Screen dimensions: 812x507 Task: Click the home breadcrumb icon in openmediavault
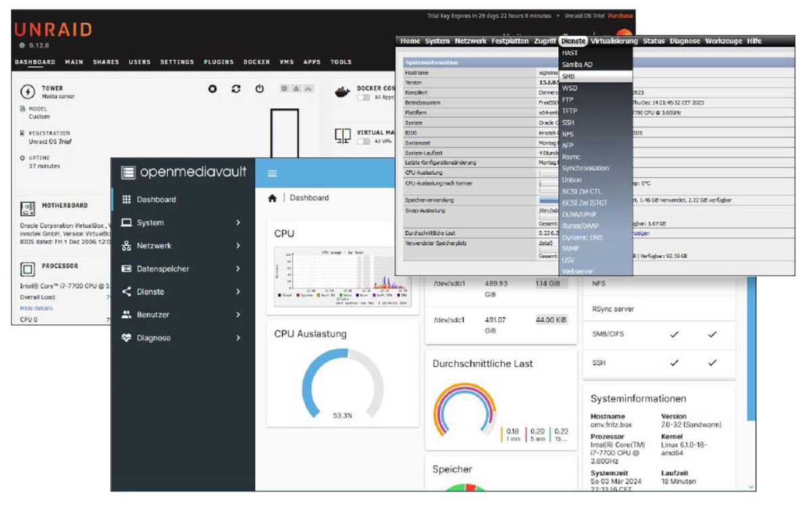tap(272, 198)
